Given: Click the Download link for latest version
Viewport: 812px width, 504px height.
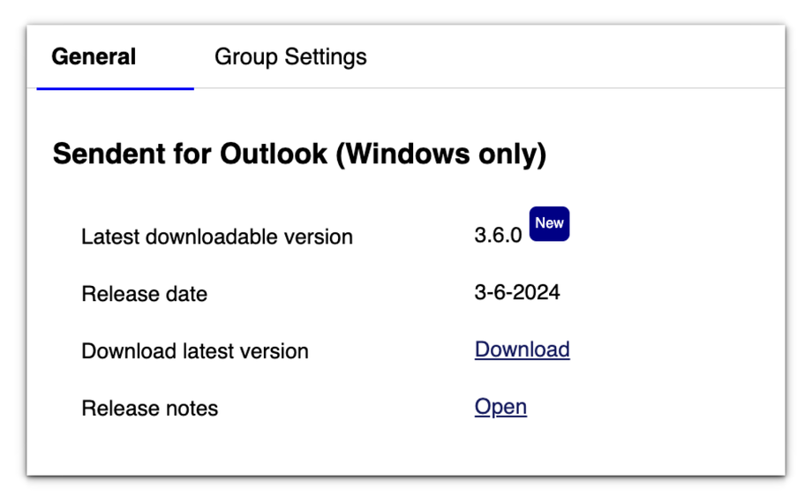Looking at the screenshot, I should click(522, 350).
